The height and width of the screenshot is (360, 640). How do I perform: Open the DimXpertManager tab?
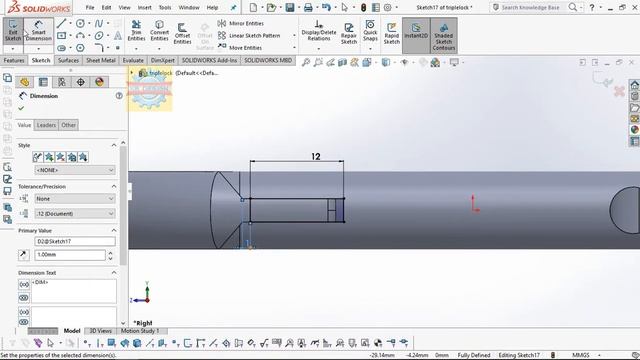[80, 82]
